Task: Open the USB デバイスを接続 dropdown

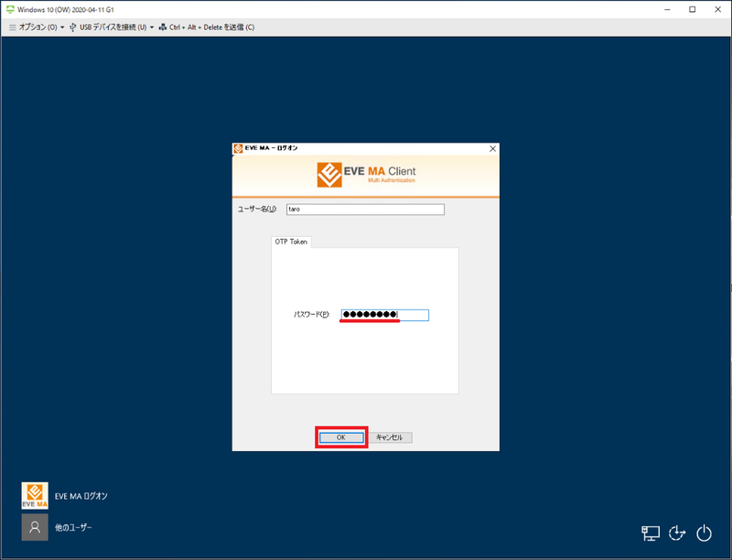Action: [112, 27]
